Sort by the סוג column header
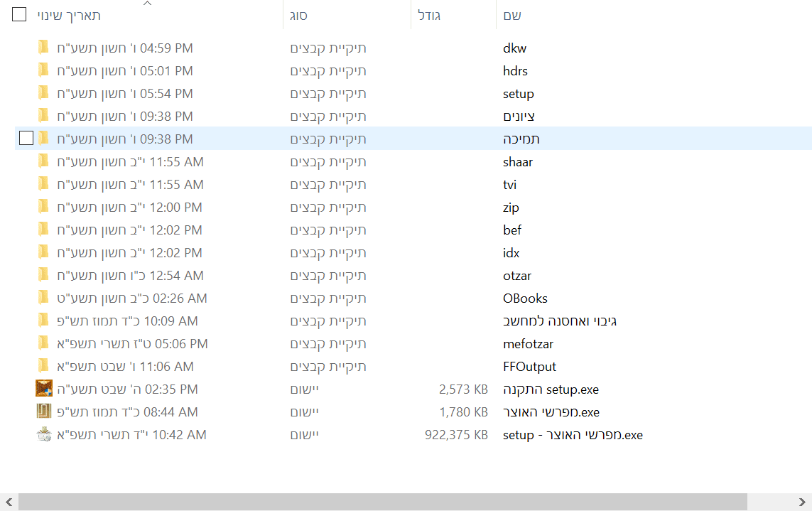Screen dimensions: 812x511 299,16
